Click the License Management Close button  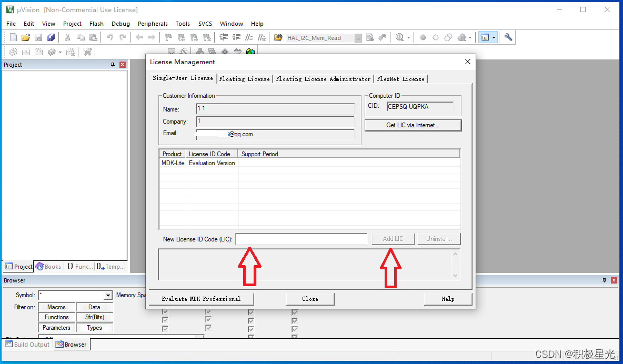[310, 299]
